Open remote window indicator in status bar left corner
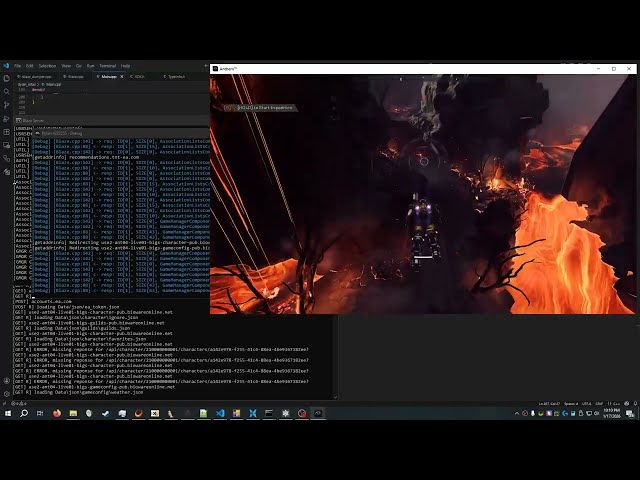 [4, 404]
